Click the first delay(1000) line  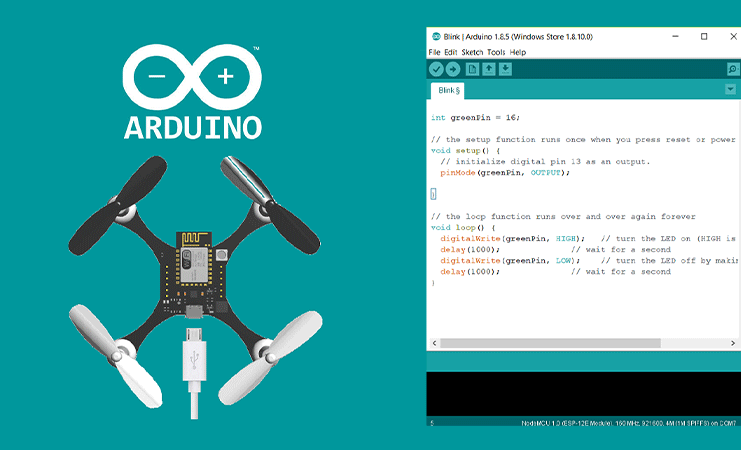[470, 250]
